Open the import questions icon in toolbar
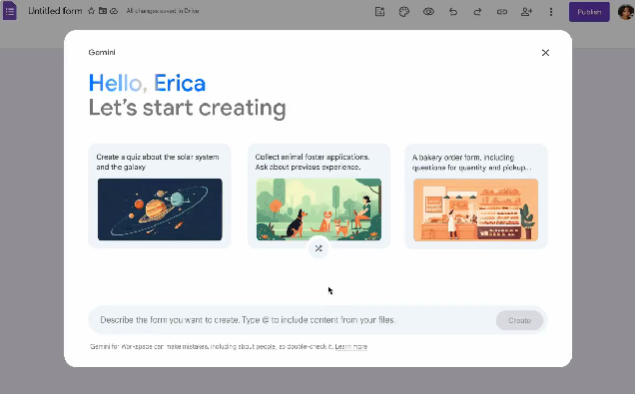 pyautogui.click(x=379, y=12)
